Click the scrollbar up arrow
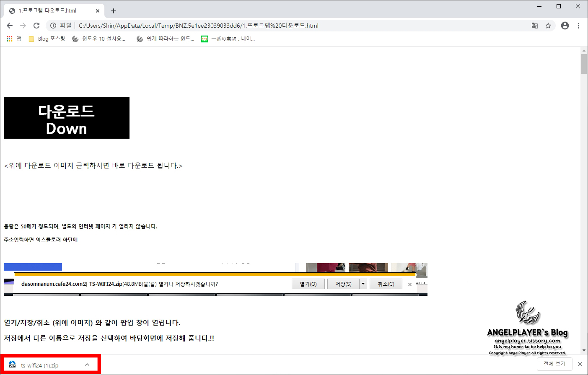Screen dimensions: 588x375 [584, 51]
